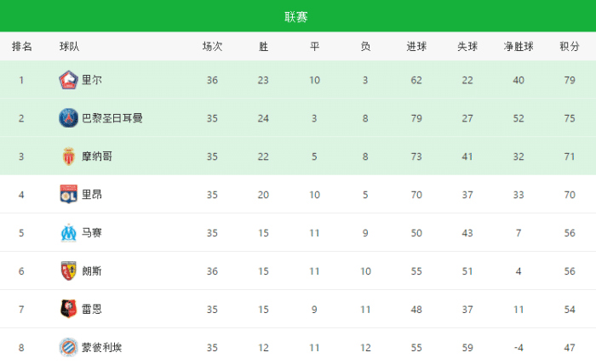Click the 场次 column header

212,47
